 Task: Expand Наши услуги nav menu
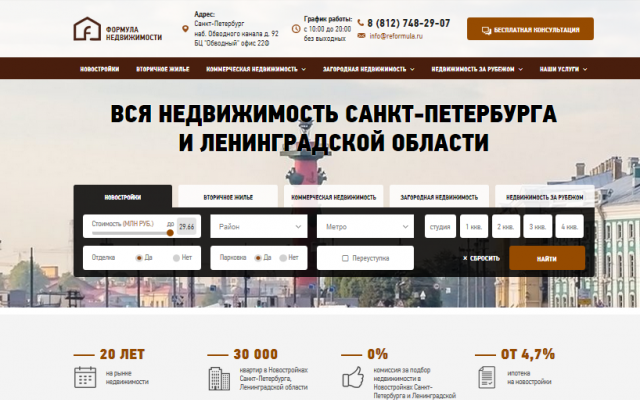tap(563, 69)
